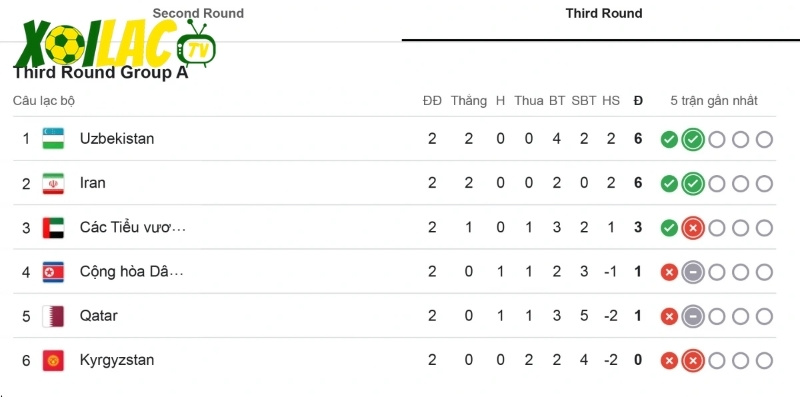Click the Qatar flag icon
Screen dimensions: 800x400
pyautogui.click(x=54, y=316)
